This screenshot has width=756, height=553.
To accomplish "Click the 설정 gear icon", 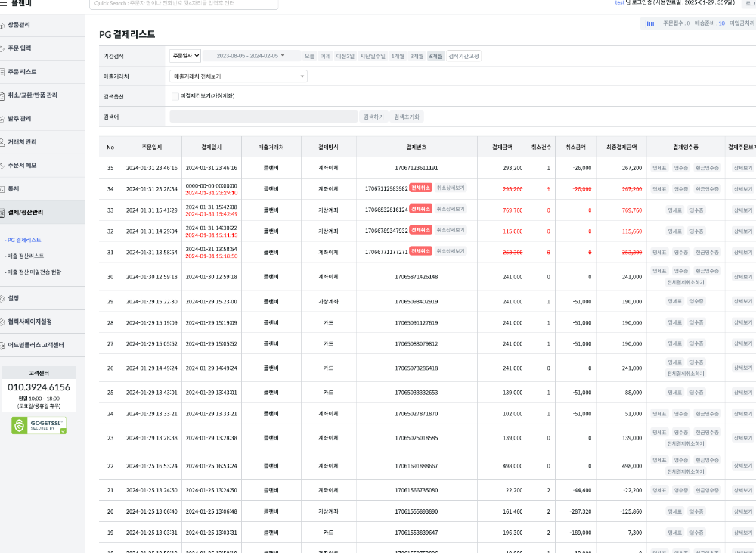I will (x=2, y=299).
